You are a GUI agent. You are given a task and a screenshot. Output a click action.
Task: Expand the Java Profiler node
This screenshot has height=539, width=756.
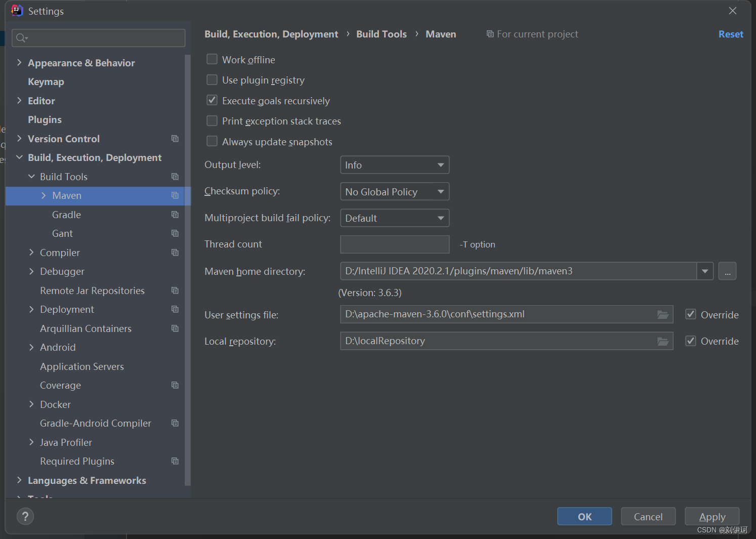click(31, 442)
